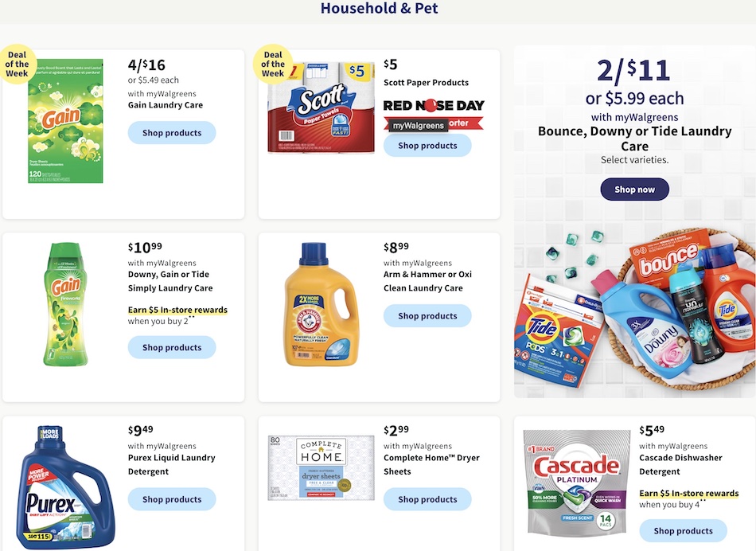This screenshot has width=756, height=551.
Task: Shop products for Complete Home Dryer Sheets
Action: click(x=427, y=499)
